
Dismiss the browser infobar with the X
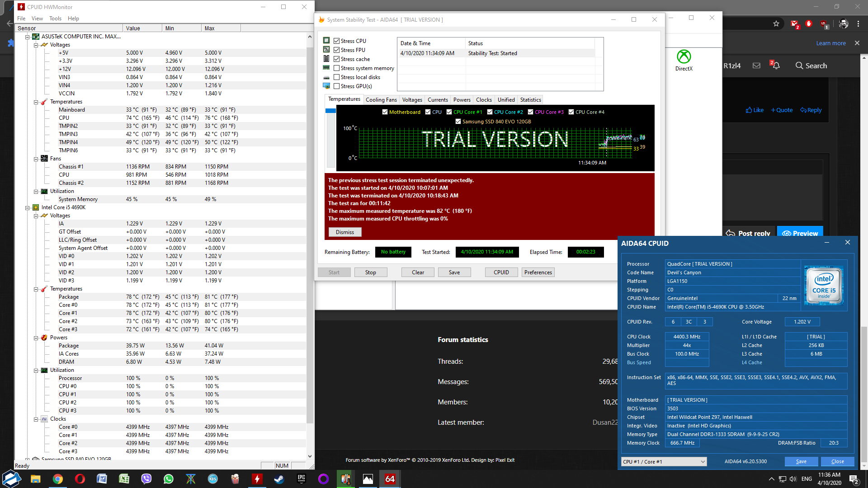857,43
